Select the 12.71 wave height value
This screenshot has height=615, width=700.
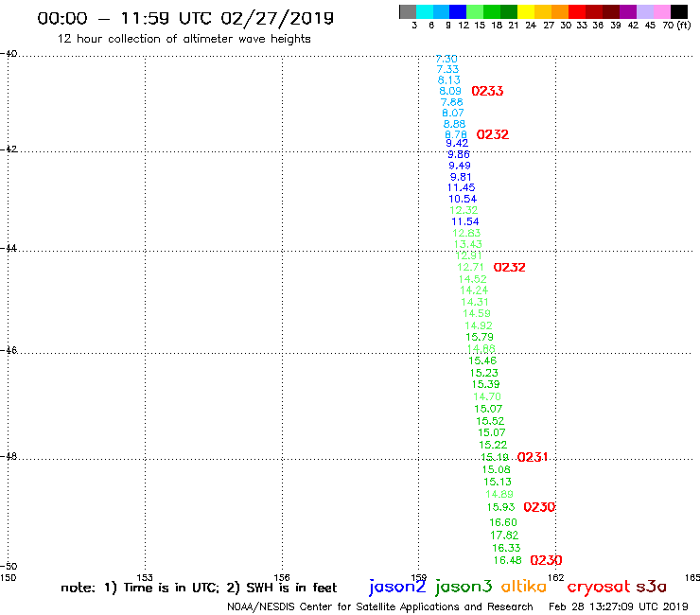coord(470,268)
